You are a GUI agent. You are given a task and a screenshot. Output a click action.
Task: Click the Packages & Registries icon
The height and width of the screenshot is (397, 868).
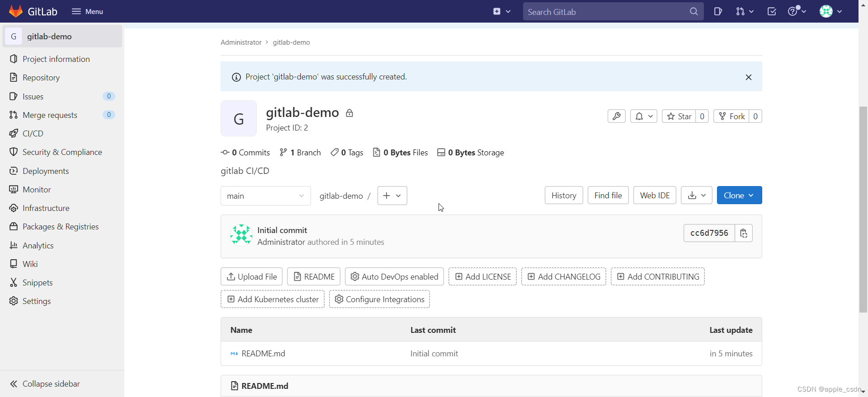click(14, 226)
